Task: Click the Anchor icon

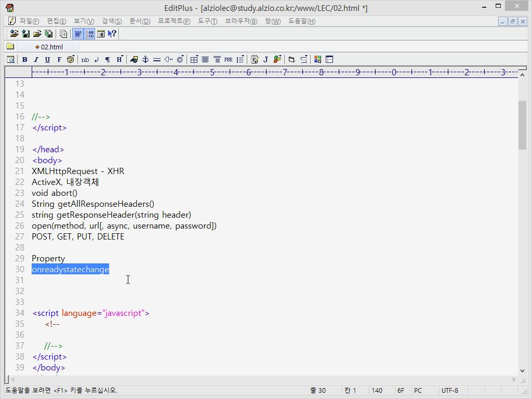Action: pos(145,59)
